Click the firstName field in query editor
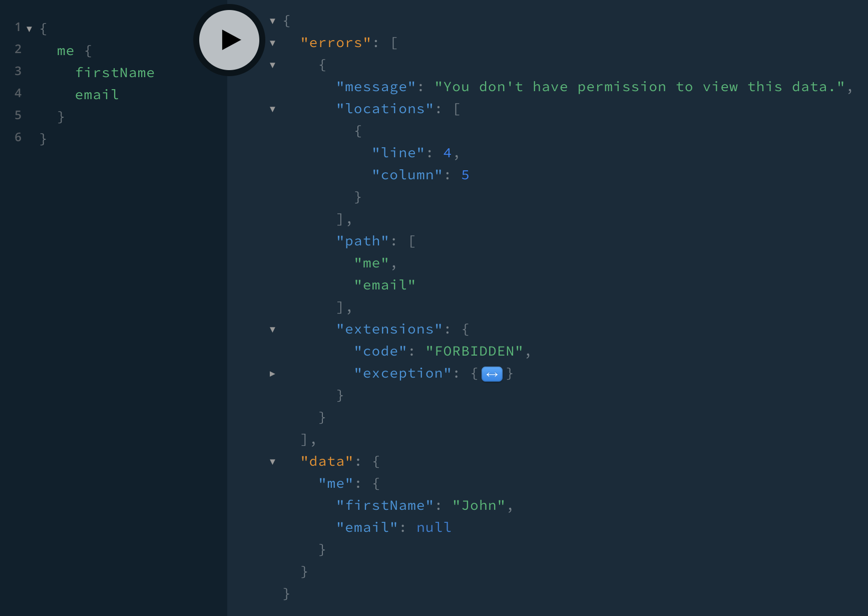The width and height of the screenshot is (868, 616). 115,73
